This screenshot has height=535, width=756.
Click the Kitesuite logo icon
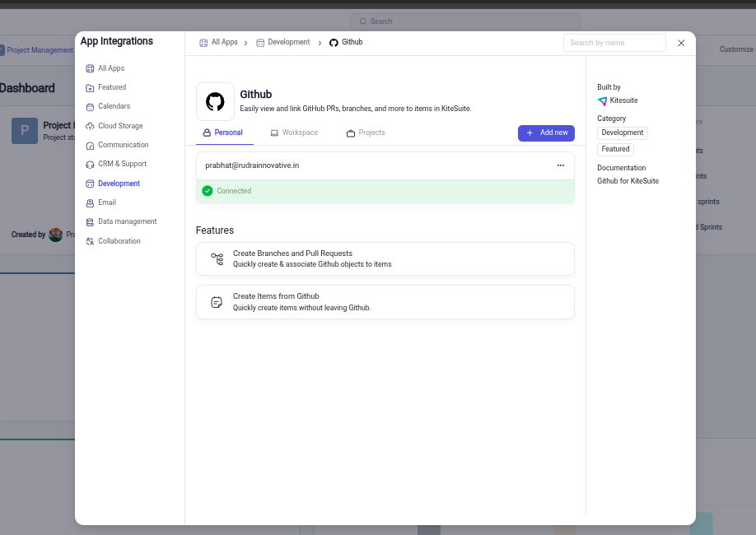point(602,100)
